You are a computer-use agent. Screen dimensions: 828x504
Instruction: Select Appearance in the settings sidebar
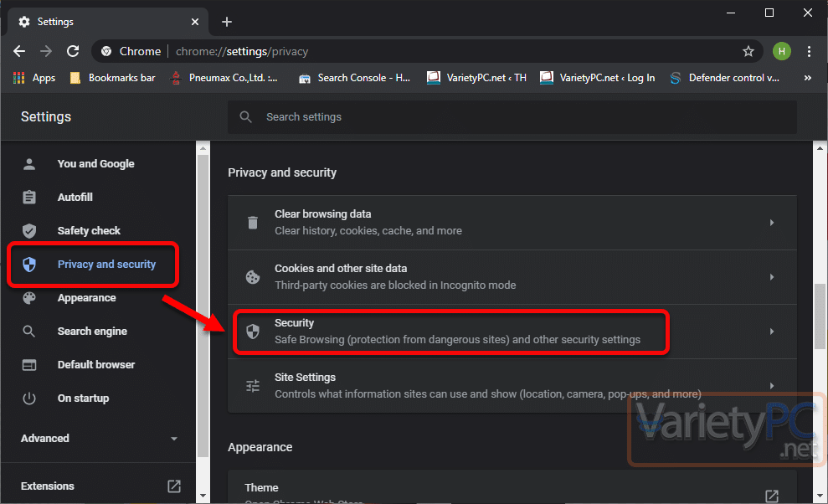[x=86, y=298]
